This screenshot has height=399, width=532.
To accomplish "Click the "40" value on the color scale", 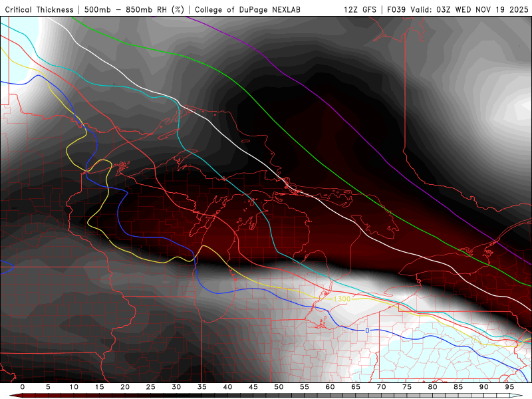I will click(227, 387).
